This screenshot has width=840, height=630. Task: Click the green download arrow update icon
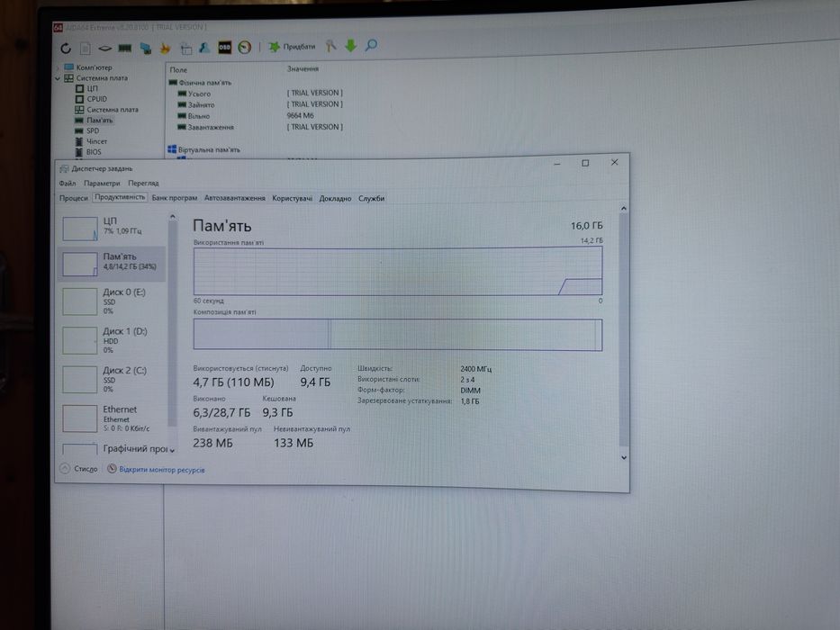pos(351,46)
